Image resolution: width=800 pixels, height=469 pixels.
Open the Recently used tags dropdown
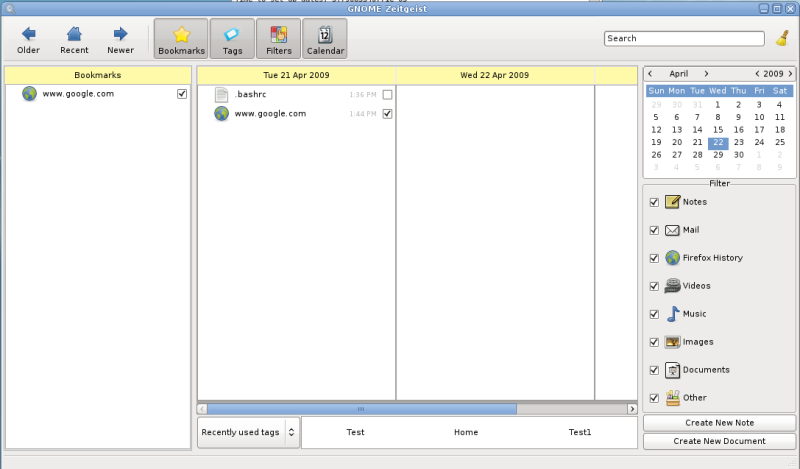point(248,432)
